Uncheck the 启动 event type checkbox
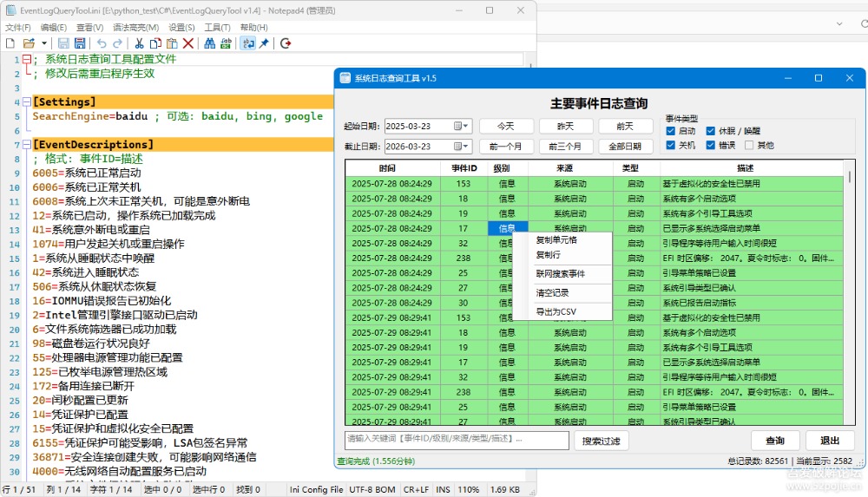The height and width of the screenshot is (497, 868). [670, 131]
